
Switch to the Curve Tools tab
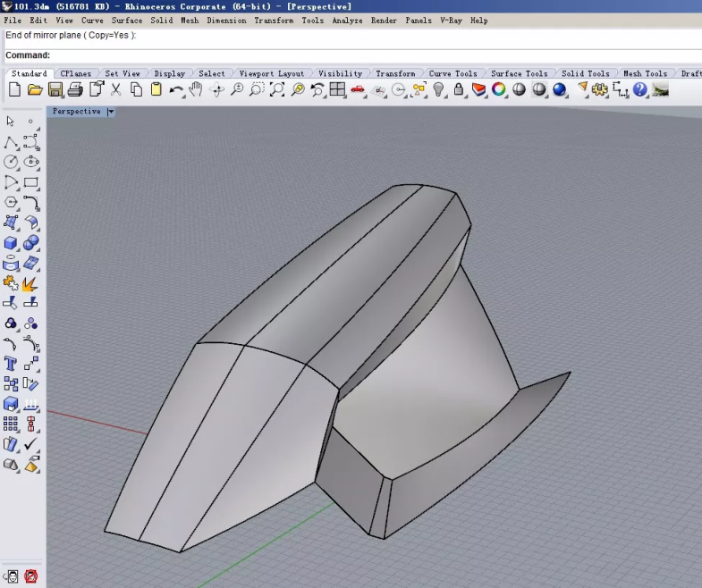[x=452, y=73]
